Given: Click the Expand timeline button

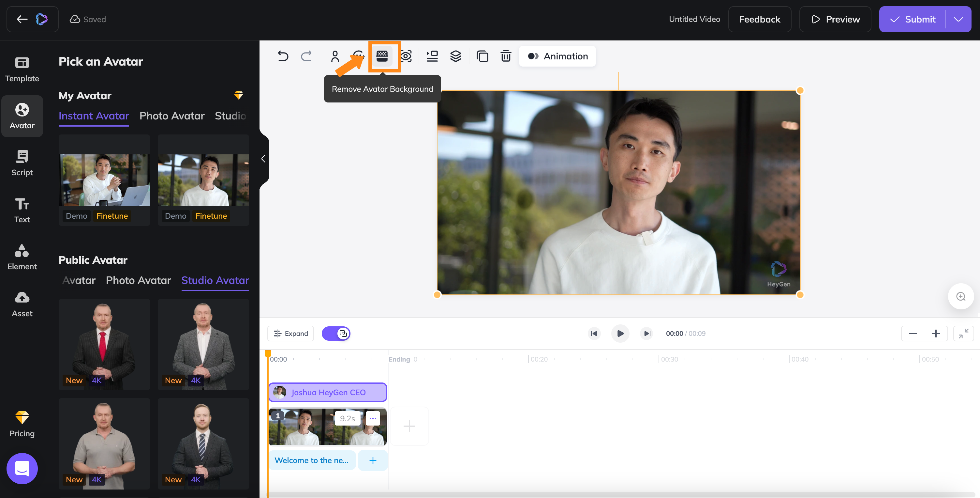Looking at the screenshot, I should [291, 333].
